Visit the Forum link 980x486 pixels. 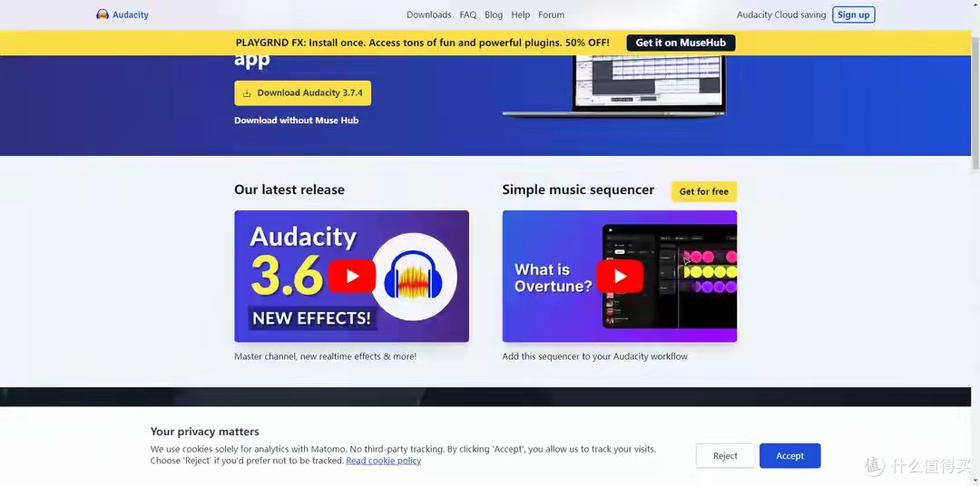tap(552, 15)
